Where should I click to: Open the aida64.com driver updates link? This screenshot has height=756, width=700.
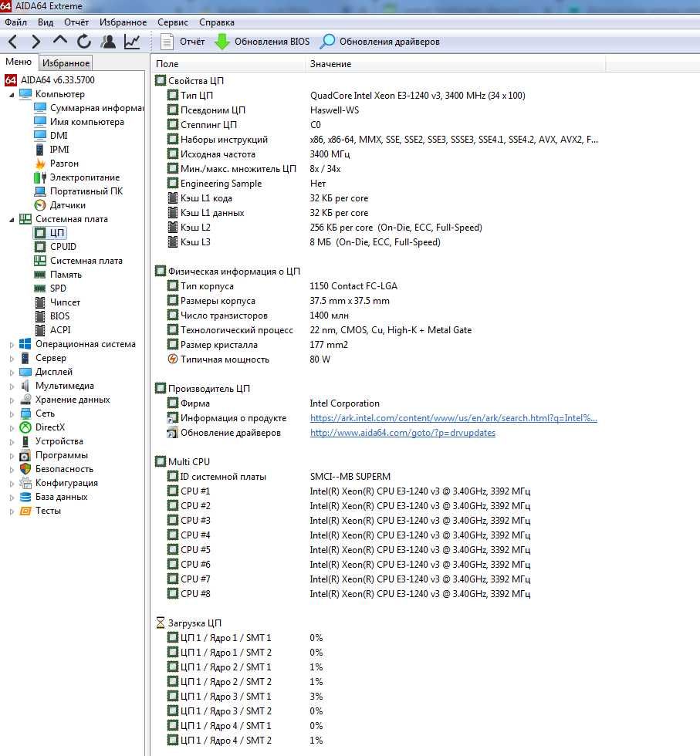coord(403,433)
